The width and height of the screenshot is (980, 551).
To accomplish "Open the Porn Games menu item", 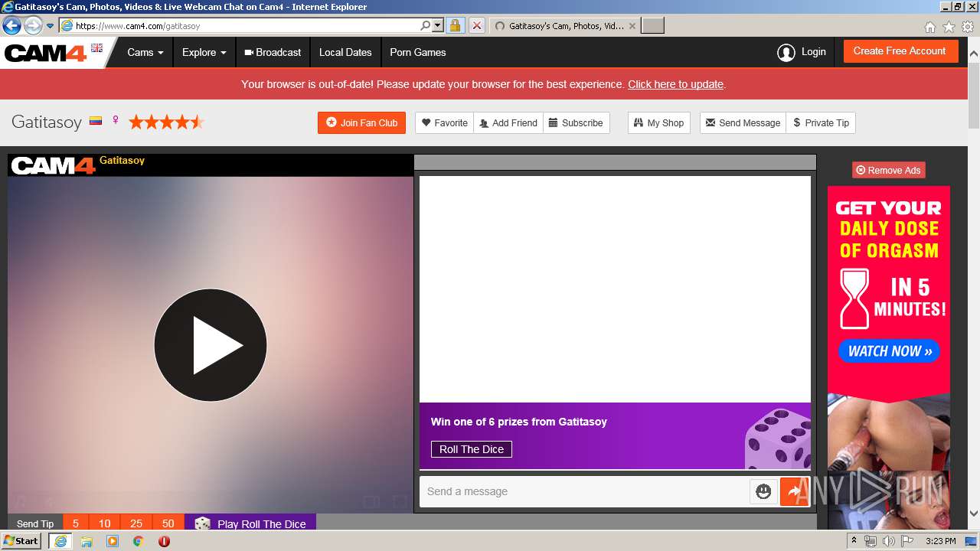I will pyautogui.click(x=418, y=53).
